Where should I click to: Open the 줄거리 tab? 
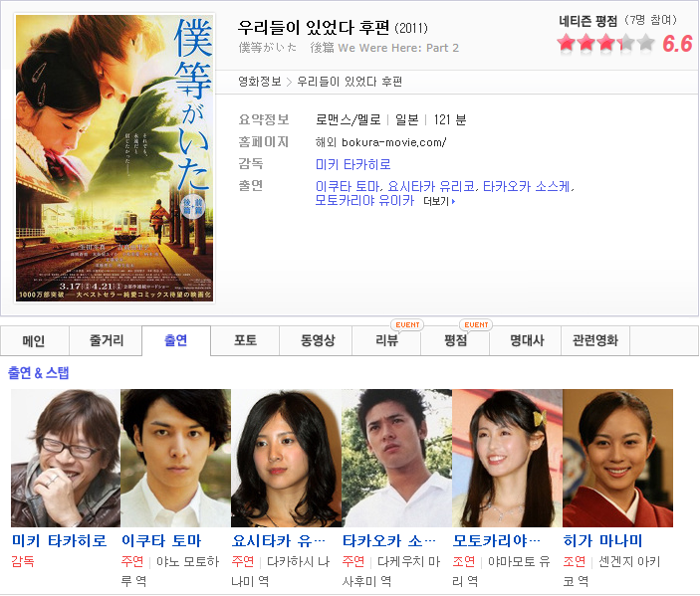[x=106, y=341]
